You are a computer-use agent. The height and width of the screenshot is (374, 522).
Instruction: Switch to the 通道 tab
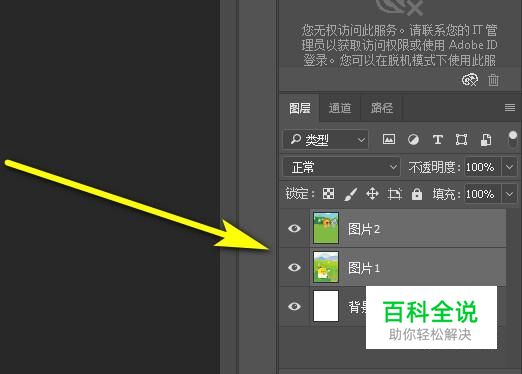point(340,108)
